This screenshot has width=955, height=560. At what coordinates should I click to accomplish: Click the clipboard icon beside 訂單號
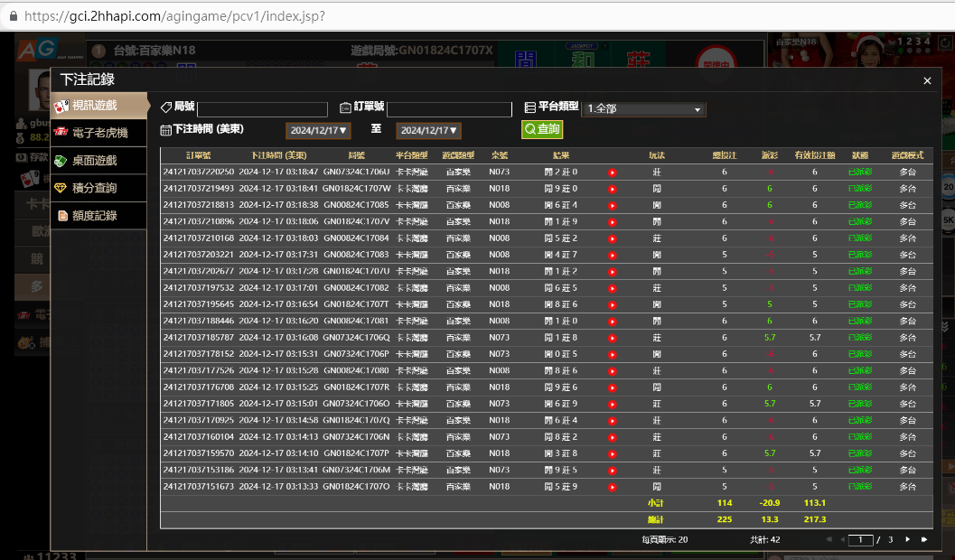coord(345,107)
